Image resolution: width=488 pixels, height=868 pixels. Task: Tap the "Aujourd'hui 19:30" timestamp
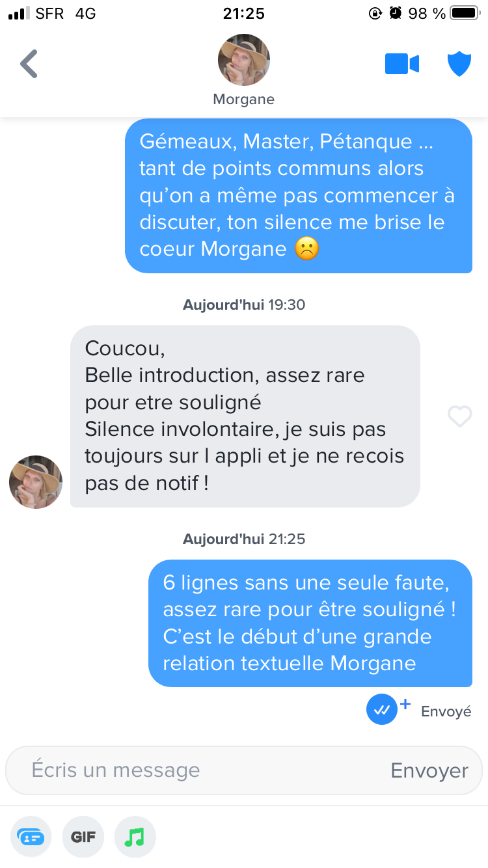click(x=244, y=305)
